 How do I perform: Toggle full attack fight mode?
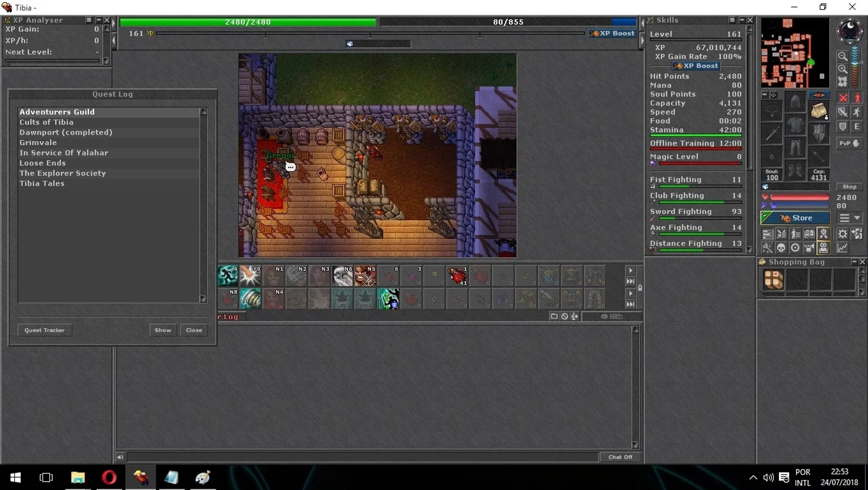click(844, 98)
